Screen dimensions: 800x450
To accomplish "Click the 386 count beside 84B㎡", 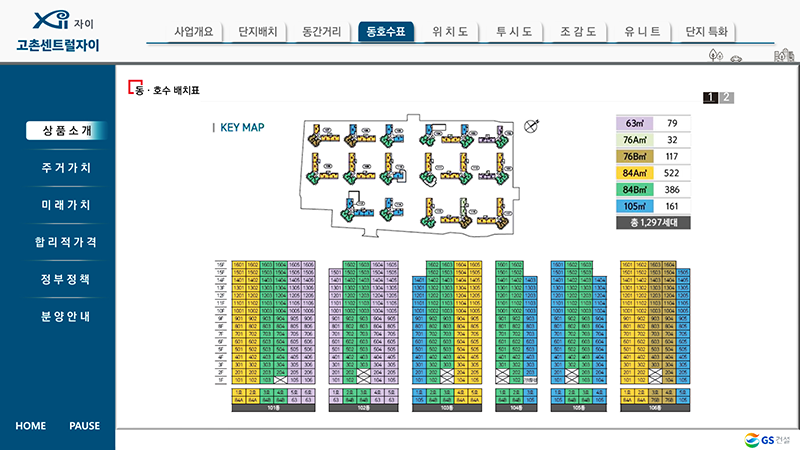I will [x=672, y=190].
